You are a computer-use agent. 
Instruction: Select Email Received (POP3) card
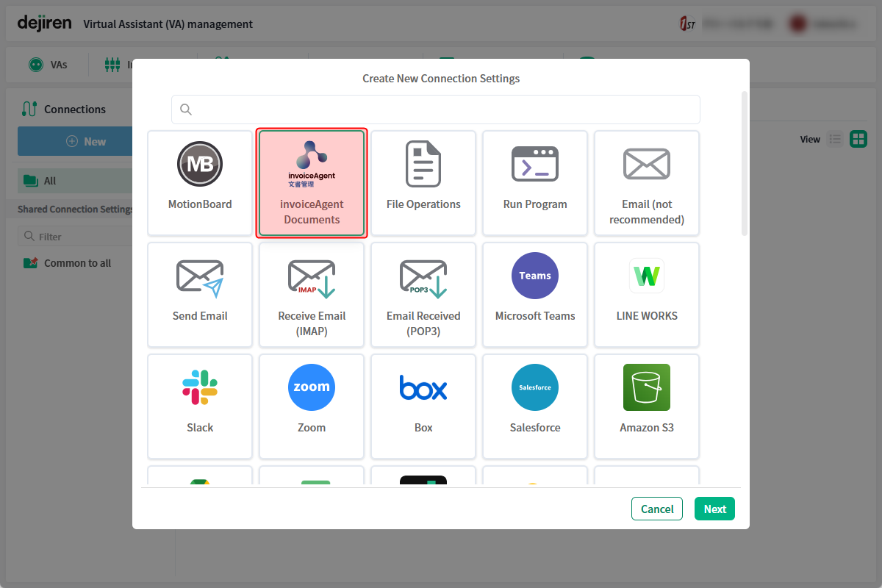pyautogui.click(x=423, y=295)
